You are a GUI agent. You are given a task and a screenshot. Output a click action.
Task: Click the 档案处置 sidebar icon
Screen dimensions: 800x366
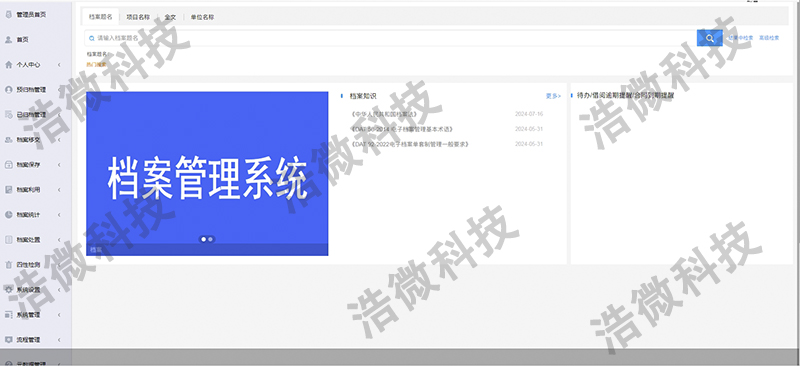tap(8, 239)
